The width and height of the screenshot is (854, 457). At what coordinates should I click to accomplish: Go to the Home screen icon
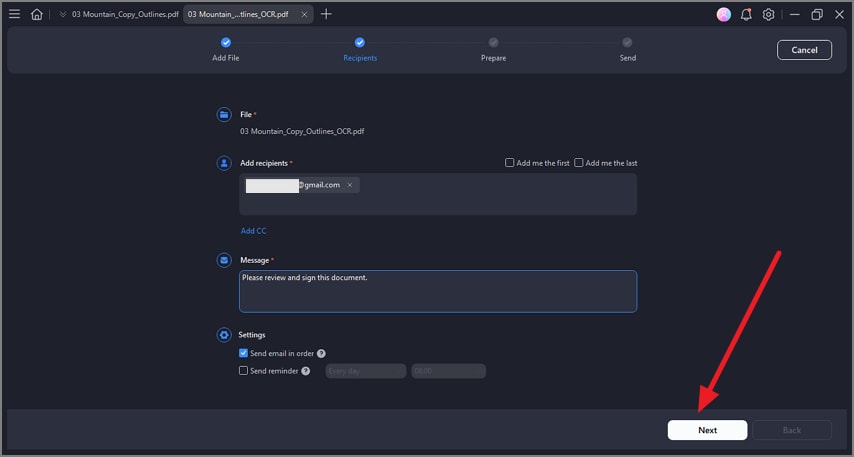tap(36, 14)
